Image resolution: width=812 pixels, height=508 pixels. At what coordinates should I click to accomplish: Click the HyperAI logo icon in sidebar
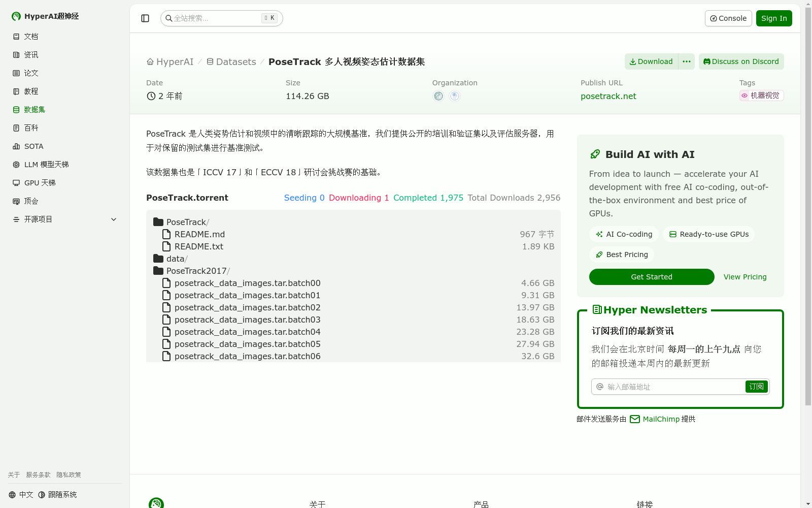16,16
